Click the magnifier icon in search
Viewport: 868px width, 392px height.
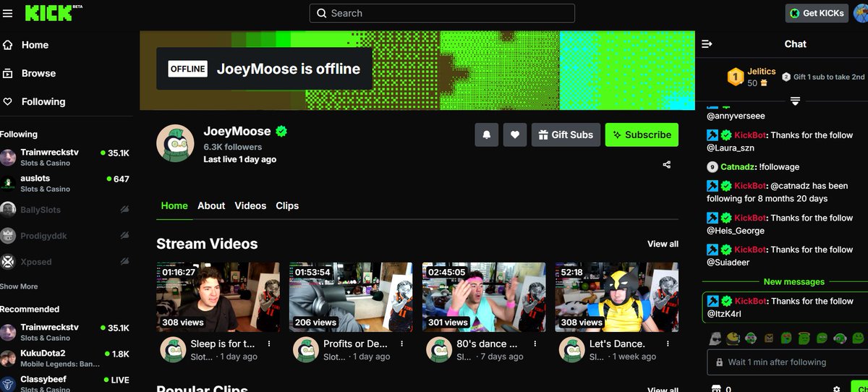322,13
